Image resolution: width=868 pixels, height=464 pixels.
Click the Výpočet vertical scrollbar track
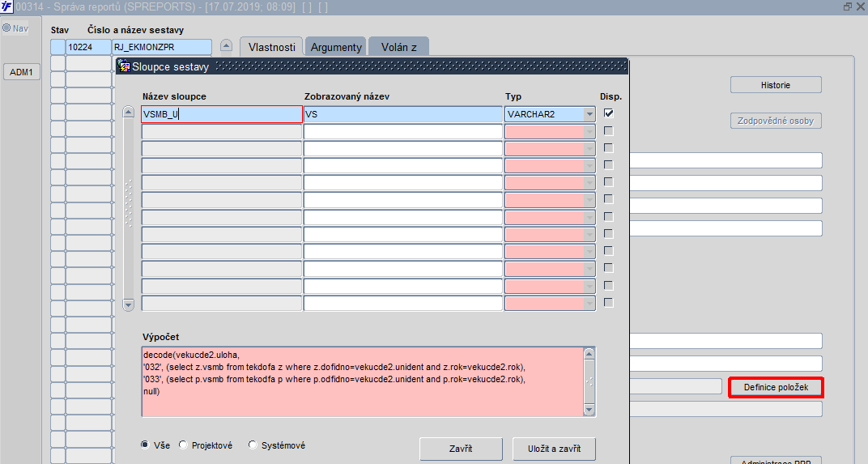(x=589, y=382)
